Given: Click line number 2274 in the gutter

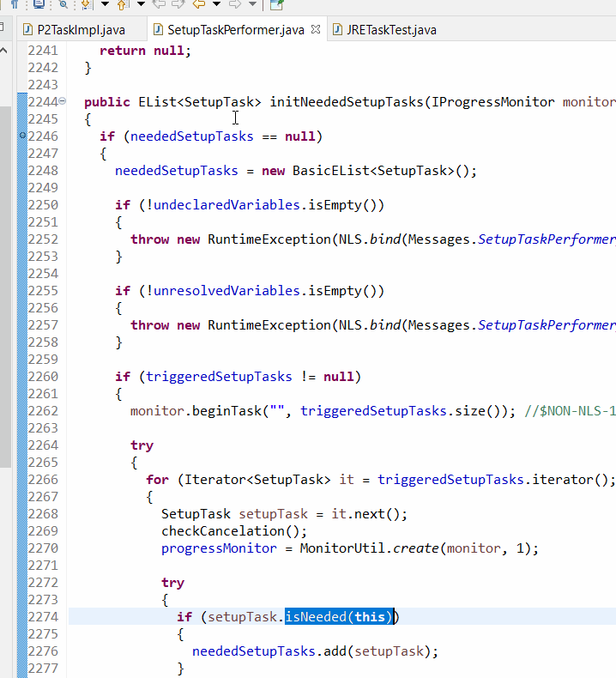Looking at the screenshot, I should pyautogui.click(x=43, y=616).
